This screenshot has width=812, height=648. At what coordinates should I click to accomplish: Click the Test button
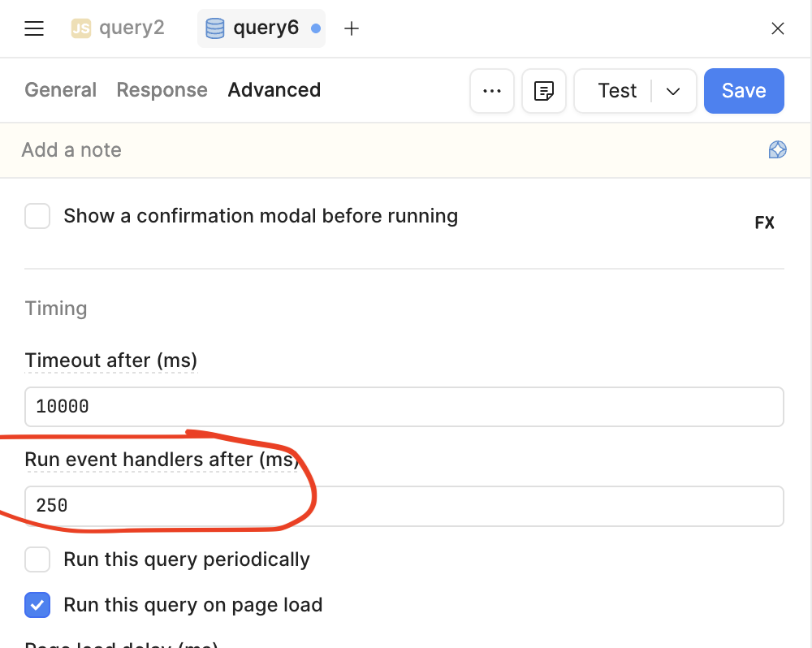click(617, 91)
